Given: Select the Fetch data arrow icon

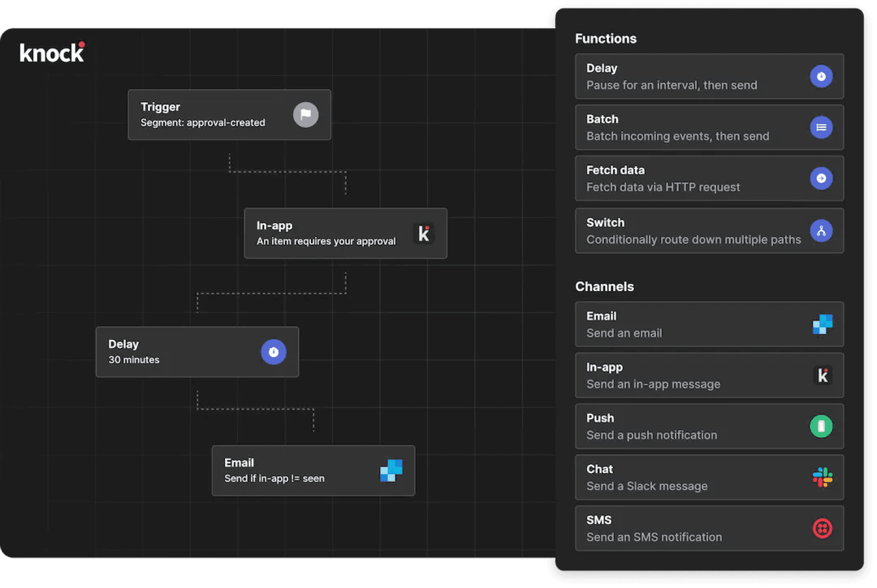Looking at the screenshot, I should point(821,178).
